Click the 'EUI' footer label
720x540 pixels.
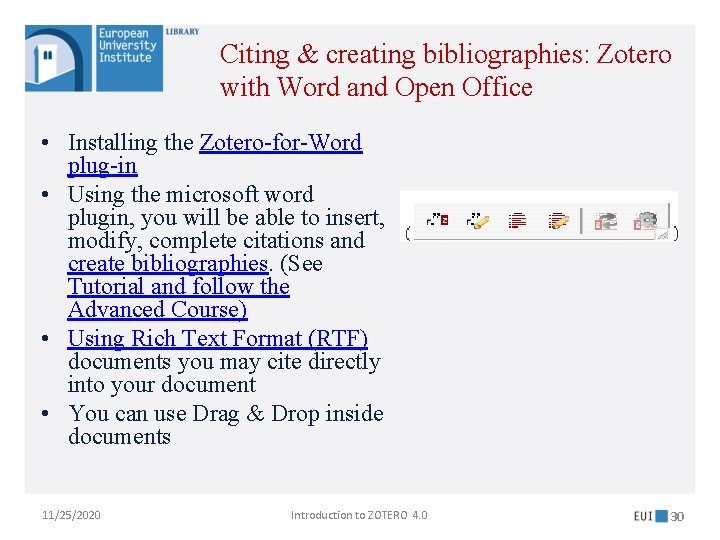tap(643, 516)
